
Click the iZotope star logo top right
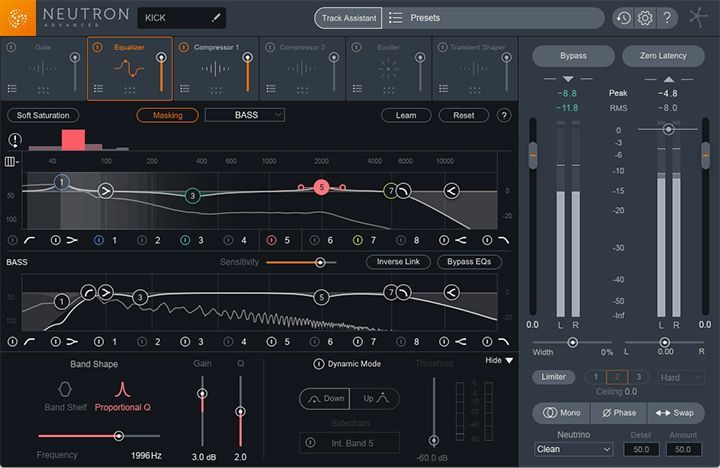pyautogui.click(x=698, y=18)
